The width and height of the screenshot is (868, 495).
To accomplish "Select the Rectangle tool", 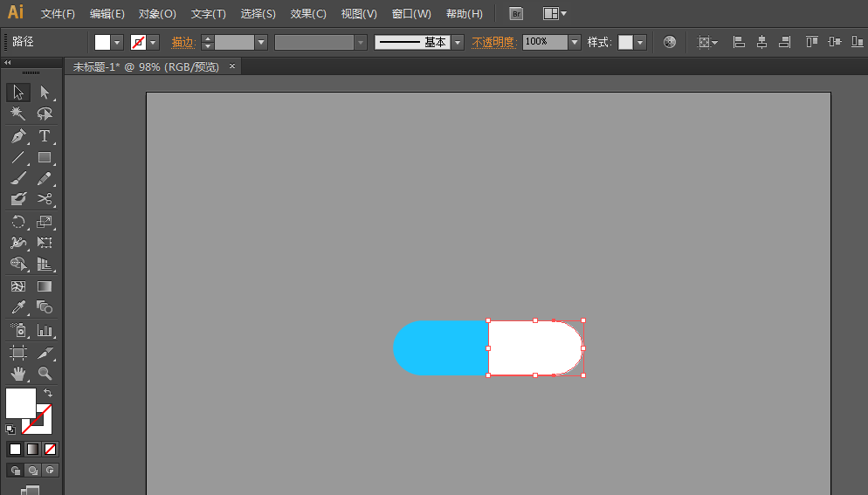I will pos(45,157).
